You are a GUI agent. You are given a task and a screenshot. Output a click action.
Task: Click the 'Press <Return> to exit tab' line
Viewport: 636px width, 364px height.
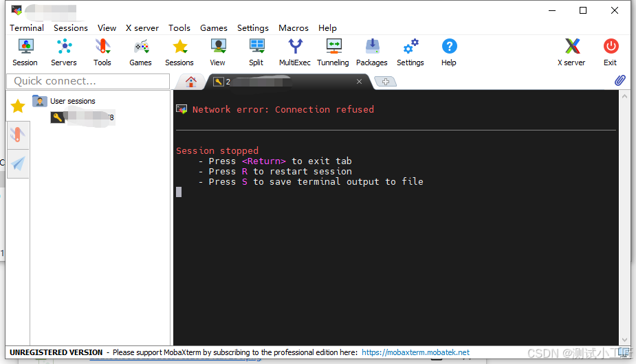click(276, 161)
